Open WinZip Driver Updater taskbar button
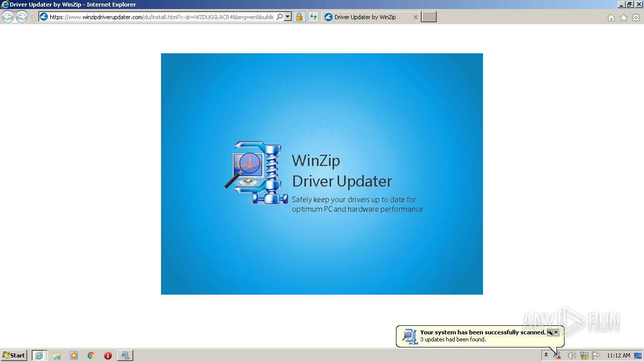 coord(125,355)
